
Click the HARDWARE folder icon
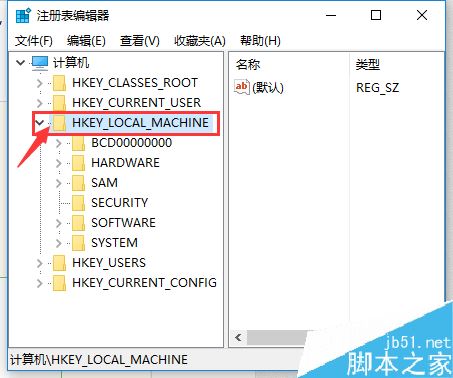pyautogui.click(x=78, y=163)
